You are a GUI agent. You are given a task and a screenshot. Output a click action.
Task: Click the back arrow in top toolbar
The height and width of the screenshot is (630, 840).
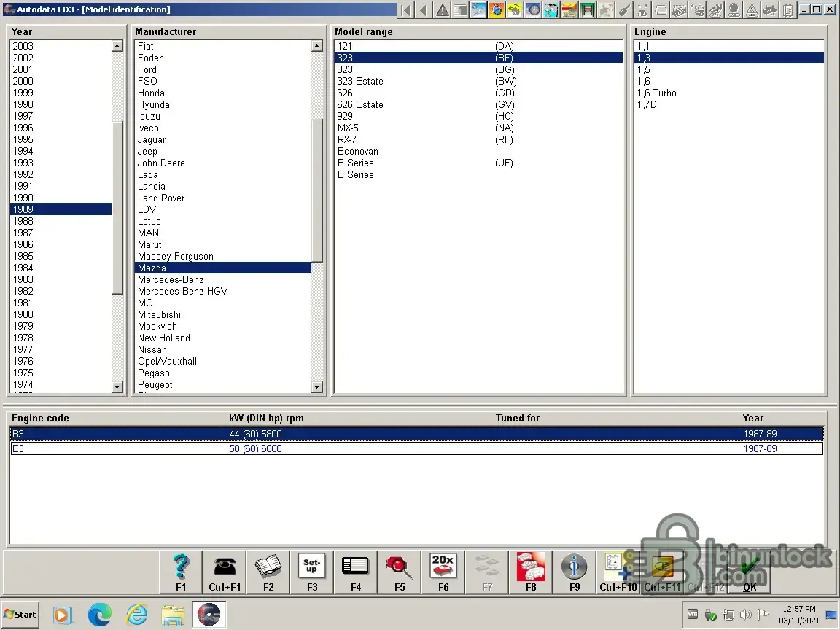coord(424,9)
